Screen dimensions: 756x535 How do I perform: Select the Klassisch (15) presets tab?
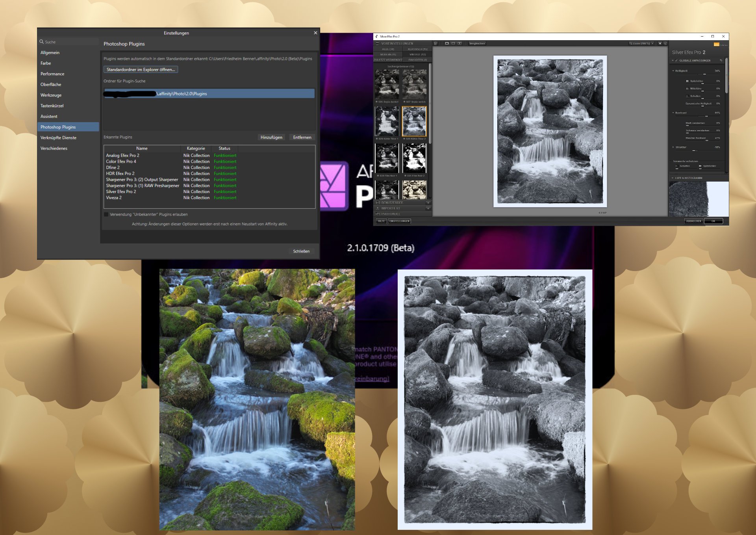pos(417,49)
